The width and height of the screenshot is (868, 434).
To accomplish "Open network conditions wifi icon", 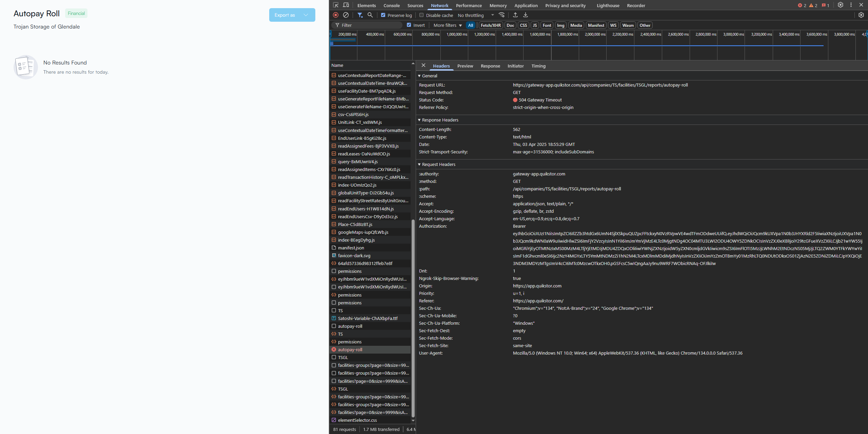I will pyautogui.click(x=502, y=15).
